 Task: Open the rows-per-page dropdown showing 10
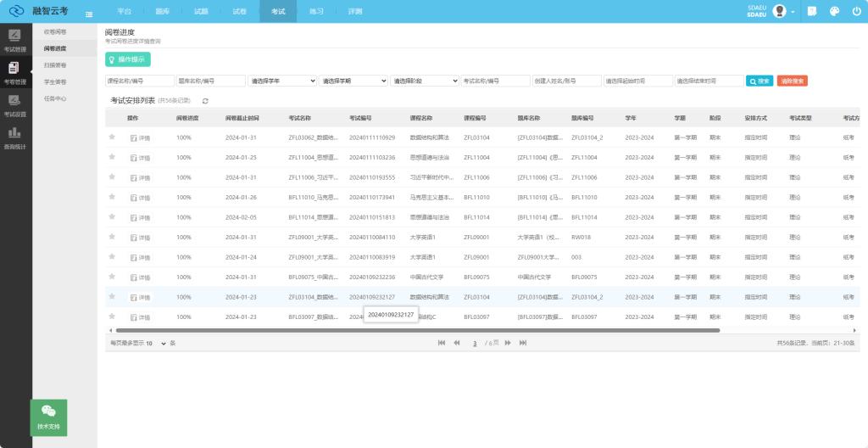155,344
